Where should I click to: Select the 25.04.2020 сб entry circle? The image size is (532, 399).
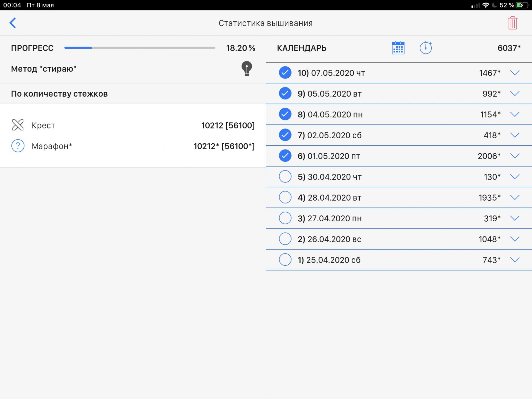[x=285, y=260]
